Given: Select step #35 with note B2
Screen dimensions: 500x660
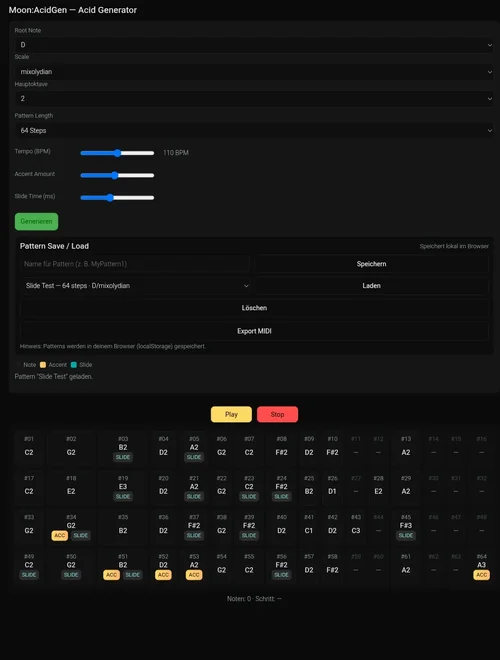Looking at the screenshot, I should (123, 527).
